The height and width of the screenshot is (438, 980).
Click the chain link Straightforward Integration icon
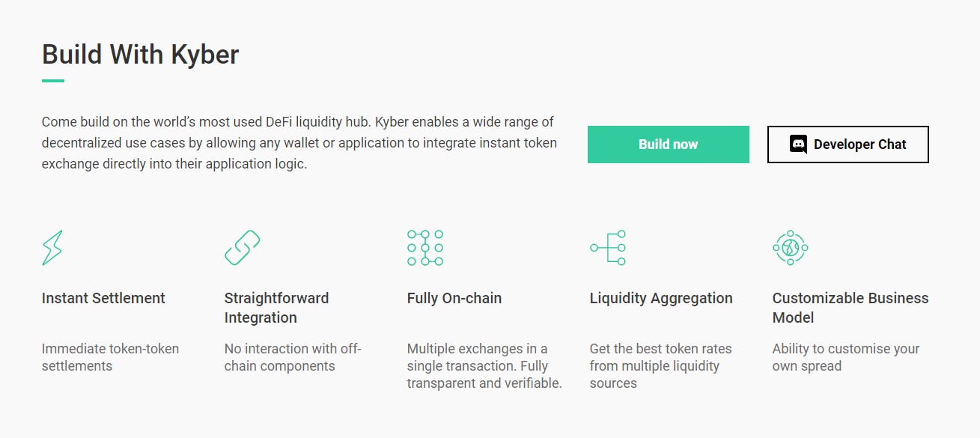(243, 248)
